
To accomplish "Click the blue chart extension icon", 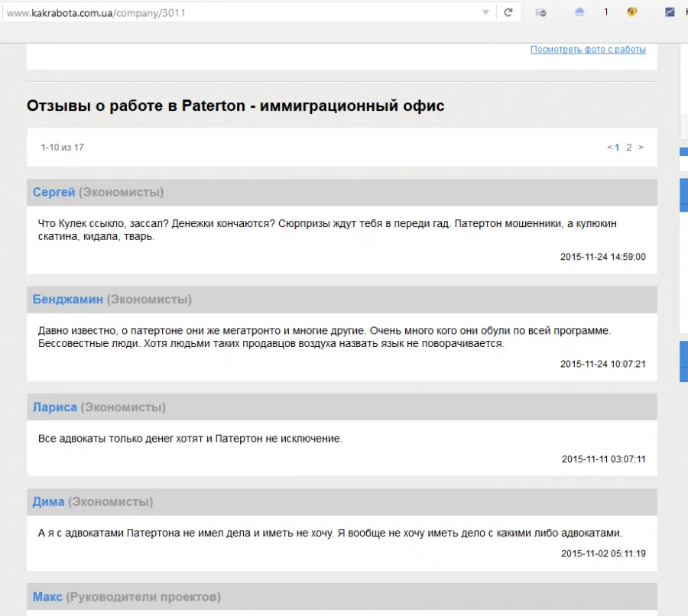I will coord(670,12).
